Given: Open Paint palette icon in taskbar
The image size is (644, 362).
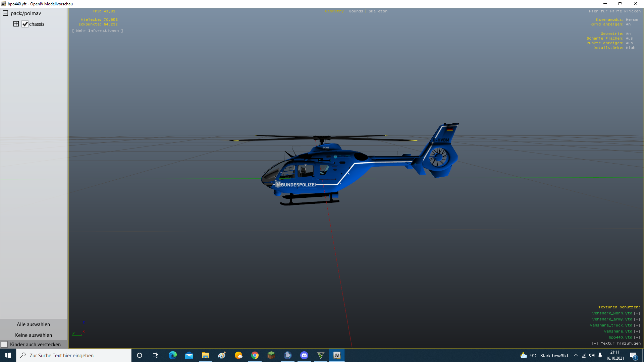Looking at the screenshot, I should click(222, 355).
